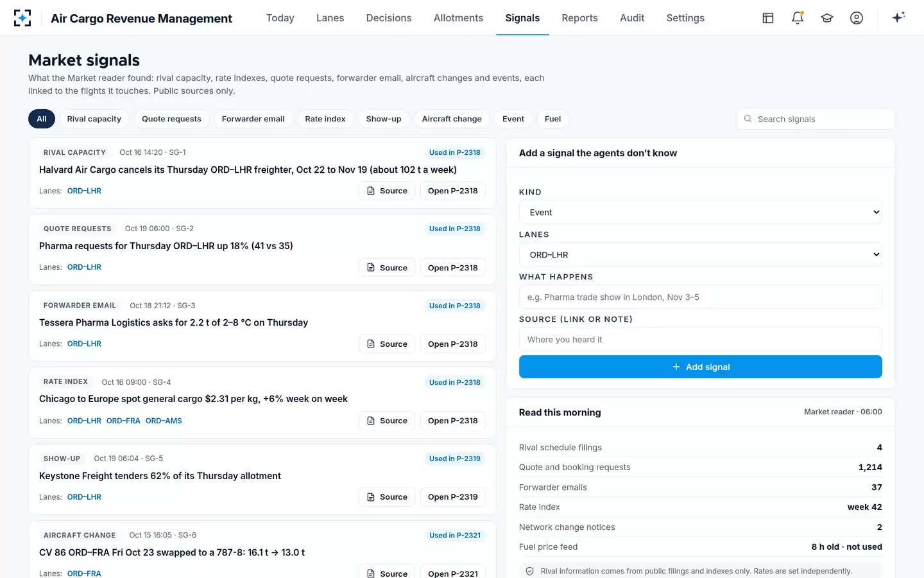View Source for Chicago to Europe rate index

pyautogui.click(x=387, y=421)
